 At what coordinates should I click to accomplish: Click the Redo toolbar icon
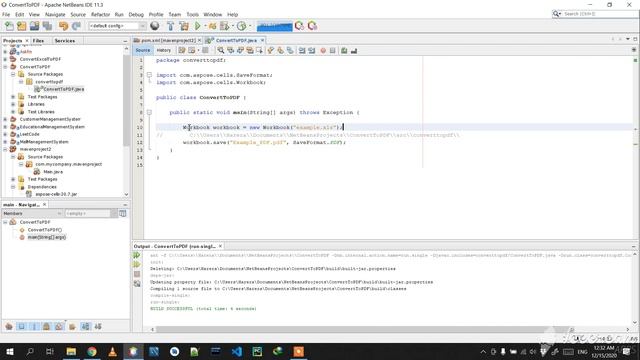pyautogui.click(x=76, y=26)
